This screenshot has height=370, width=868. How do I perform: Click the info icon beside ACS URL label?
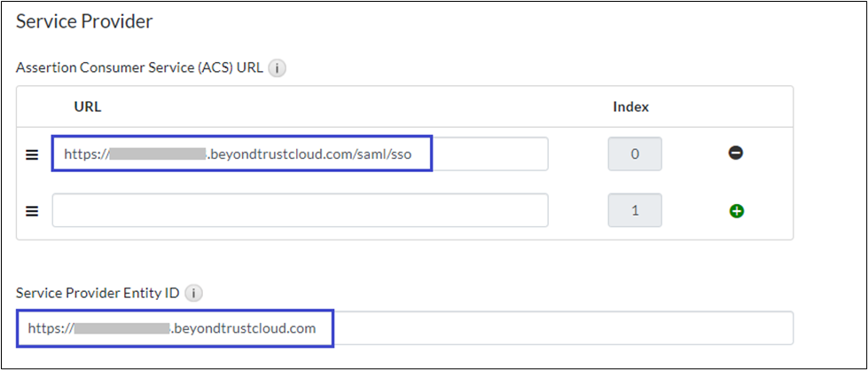click(278, 68)
